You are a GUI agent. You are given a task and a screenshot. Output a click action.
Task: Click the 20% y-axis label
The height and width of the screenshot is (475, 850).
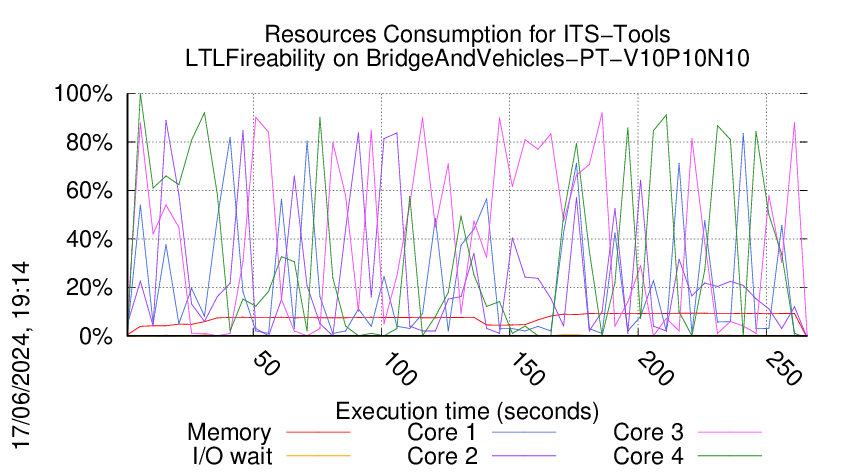pyautogui.click(x=89, y=288)
